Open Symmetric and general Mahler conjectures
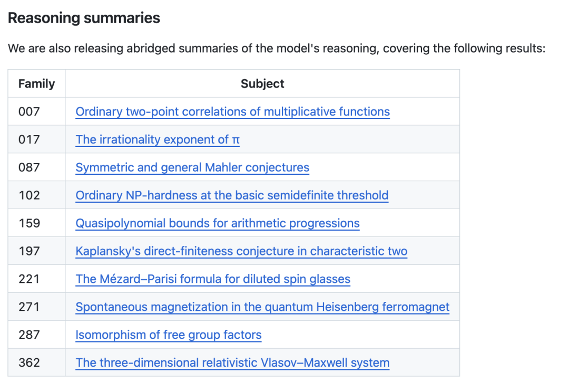Viewport: 569px width, 392px height. 192,168
